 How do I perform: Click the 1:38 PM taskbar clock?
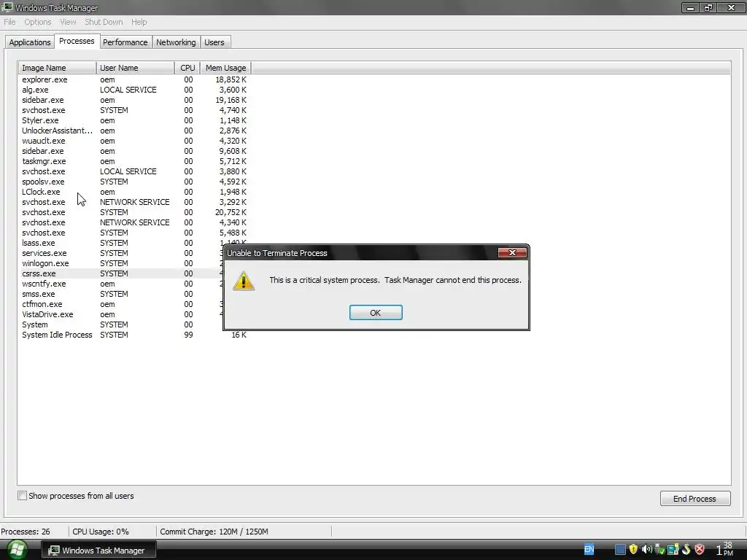724,549
